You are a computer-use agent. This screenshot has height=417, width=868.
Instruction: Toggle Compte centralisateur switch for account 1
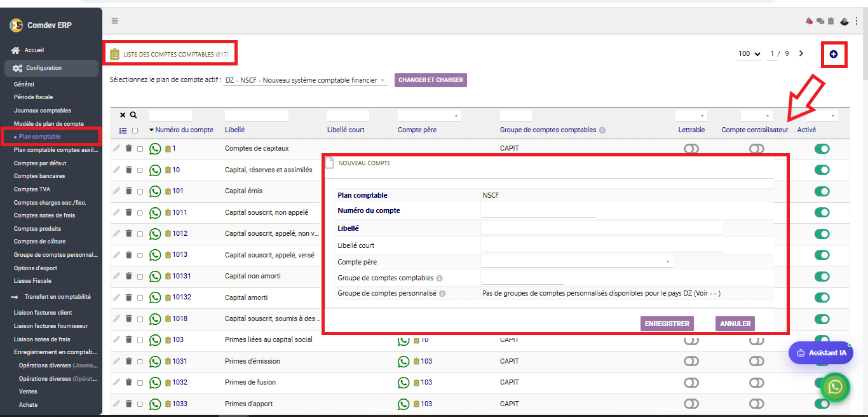pos(756,148)
